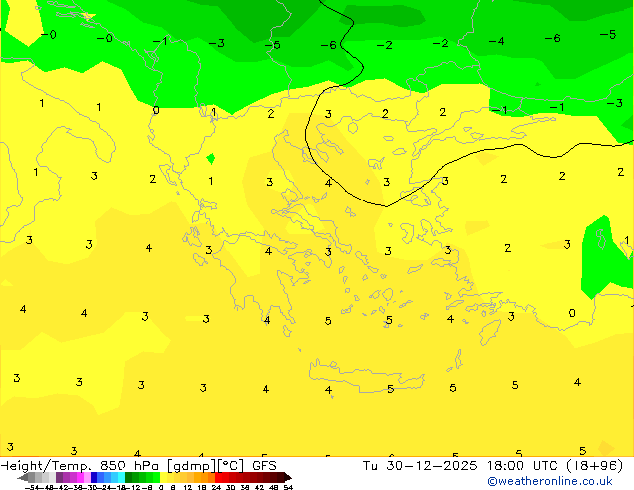Click the bright red legend swatch
The image size is (634, 490).
pyautogui.click(x=218, y=478)
